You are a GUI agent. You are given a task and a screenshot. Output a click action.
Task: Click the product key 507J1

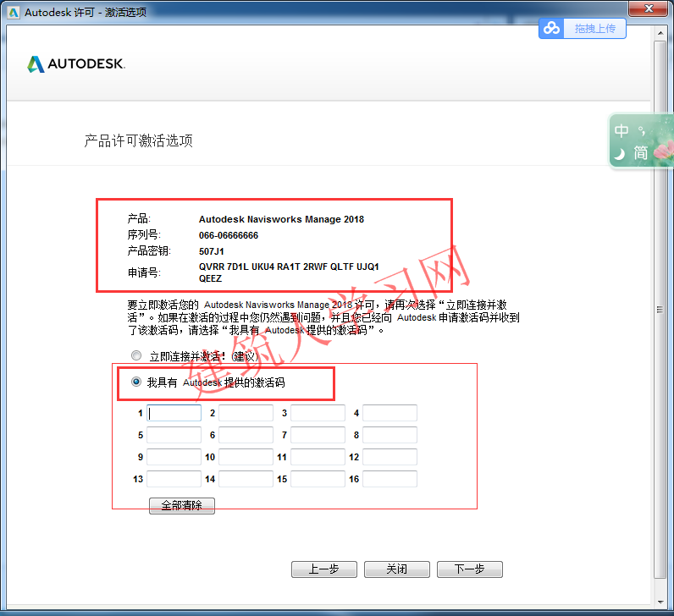click(211, 251)
